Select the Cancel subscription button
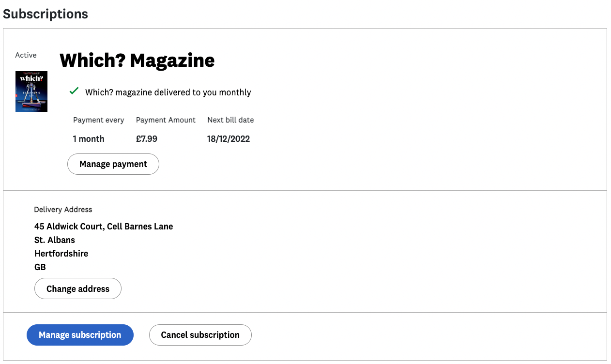Screen dimensions: 611x364 click(x=200, y=335)
